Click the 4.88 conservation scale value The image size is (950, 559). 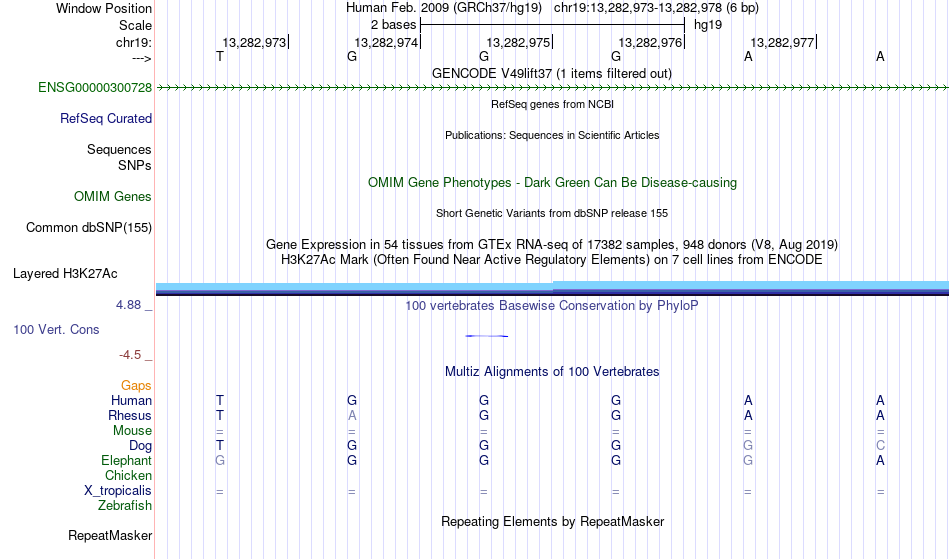(x=128, y=305)
